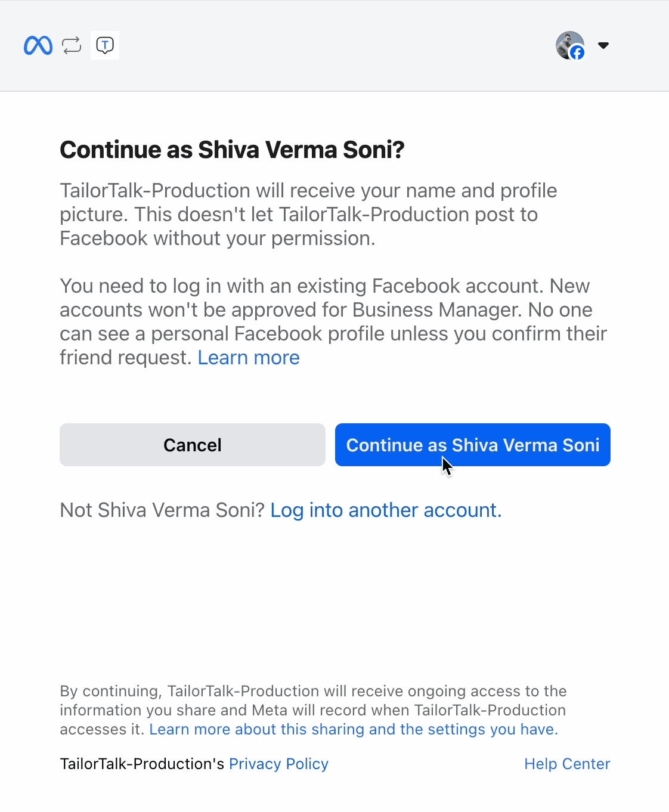669x812 pixels.
Task: Expand the account dropdown caret
Action: click(603, 45)
